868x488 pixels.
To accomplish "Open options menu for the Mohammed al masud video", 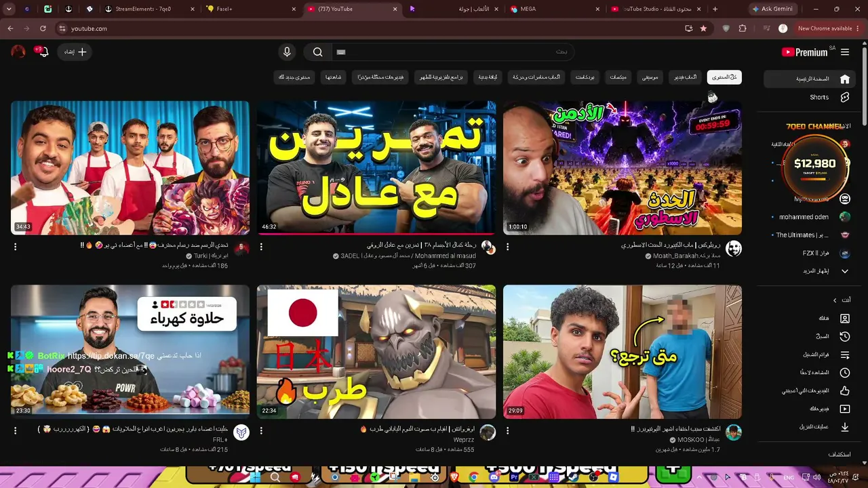I will [261, 247].
